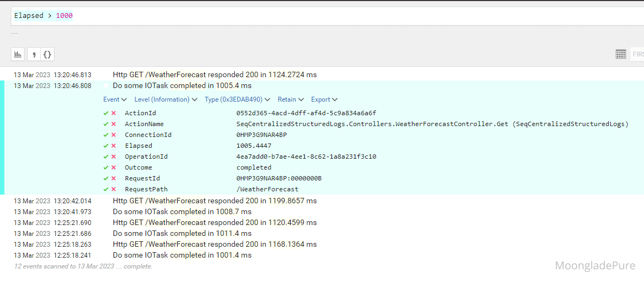Open the Type (0x3EDAB490) dropdown

tap(237, 99)
